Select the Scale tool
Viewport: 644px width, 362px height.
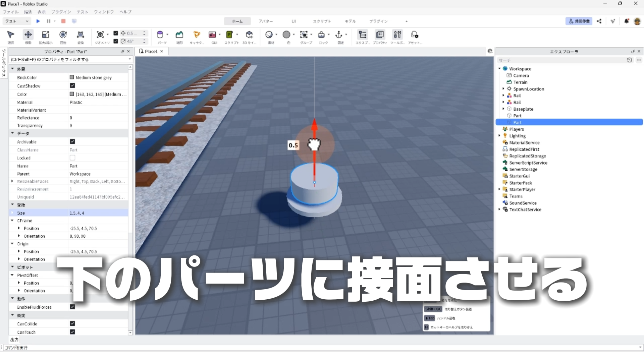pos(46,35)
